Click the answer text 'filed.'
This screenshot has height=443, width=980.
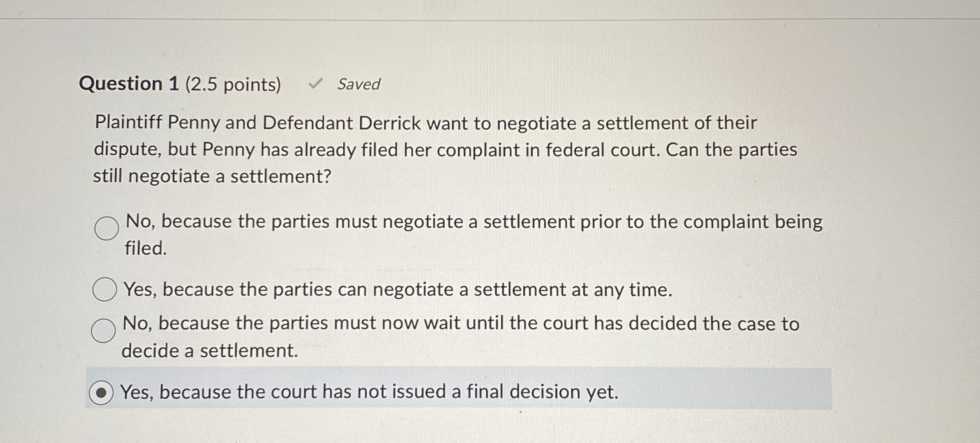[144, 248]
